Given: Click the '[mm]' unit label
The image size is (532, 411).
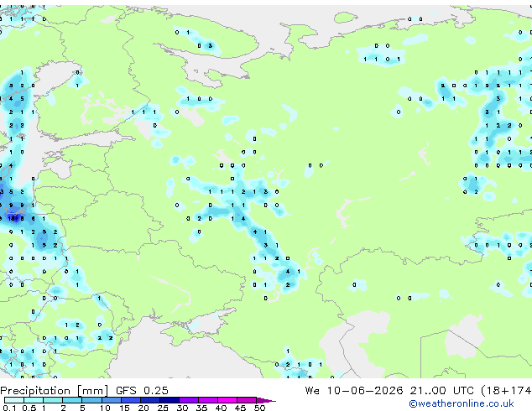Looking at the screenshot, I should [92, 391].
